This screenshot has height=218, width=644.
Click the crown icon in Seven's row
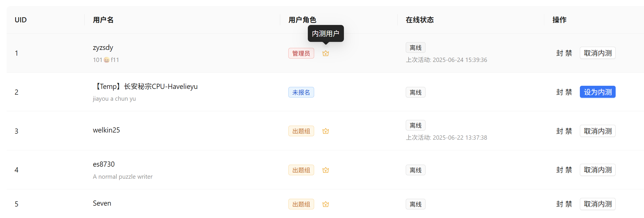(326, 204)
